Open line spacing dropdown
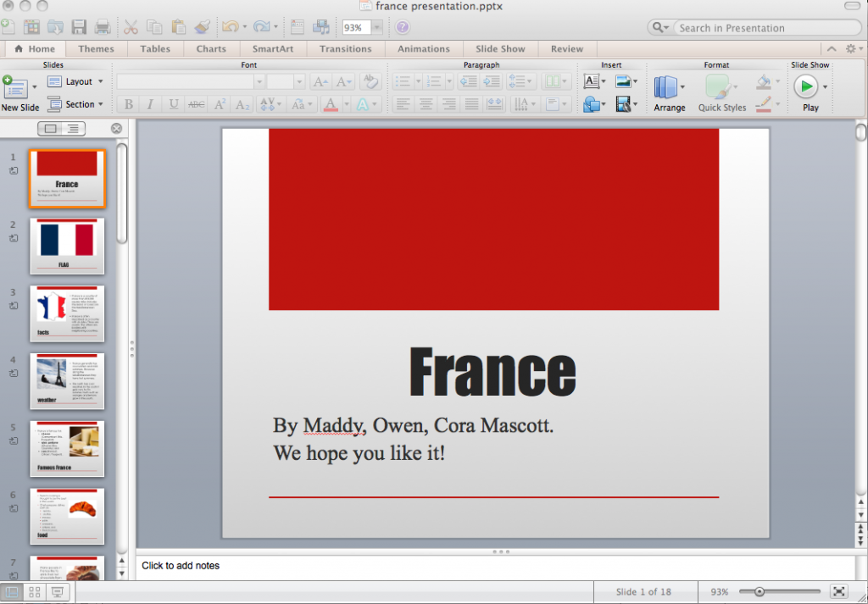This screenshot has height=604, width=868. (521, 82)
